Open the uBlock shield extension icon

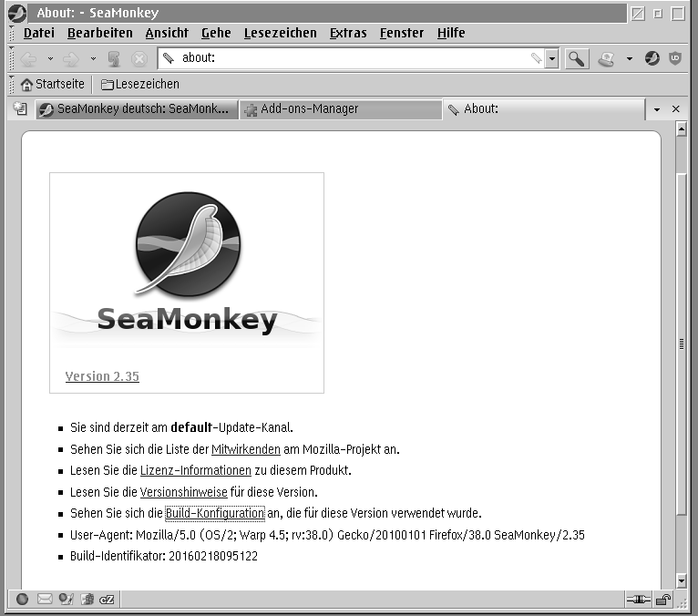pos(675,58)
